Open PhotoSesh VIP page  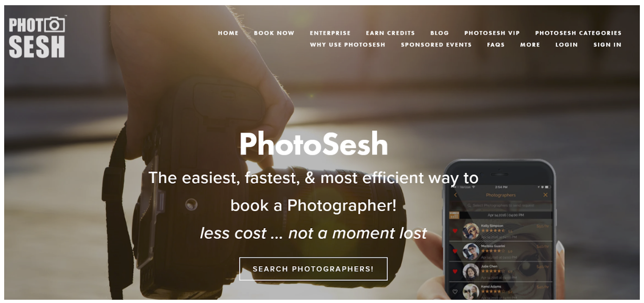[492, 33]
